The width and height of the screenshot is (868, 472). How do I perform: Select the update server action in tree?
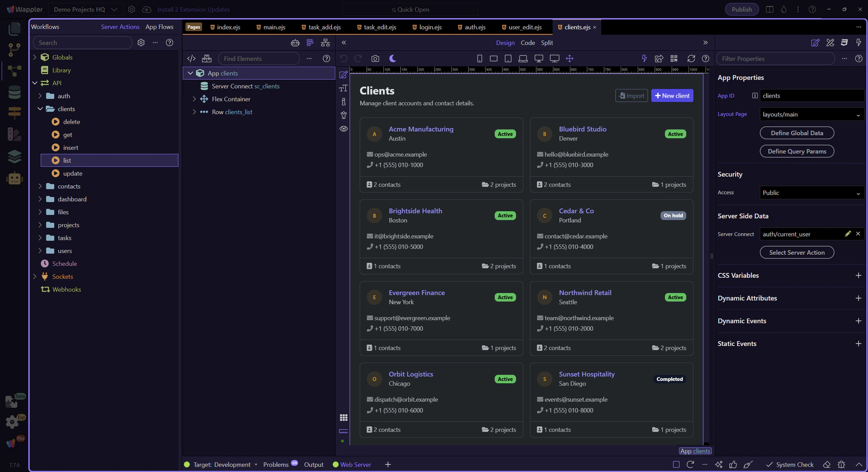[x=72, y=173]
